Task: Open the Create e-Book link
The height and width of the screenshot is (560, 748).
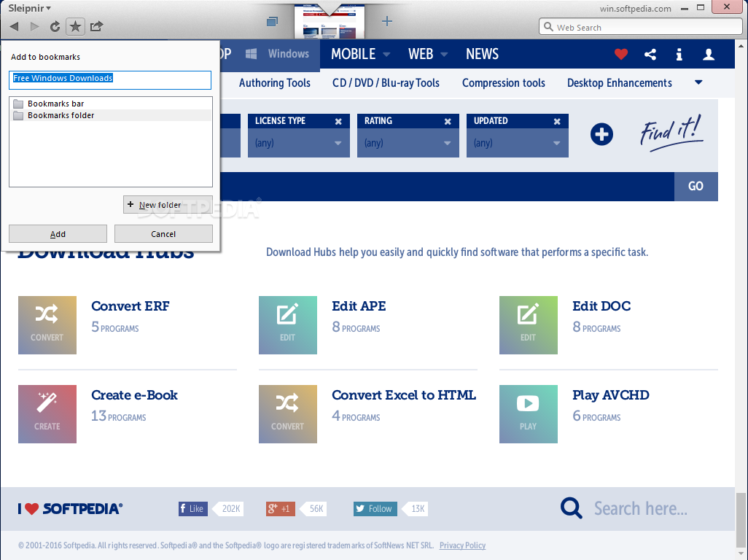Action: pos(135,395)
